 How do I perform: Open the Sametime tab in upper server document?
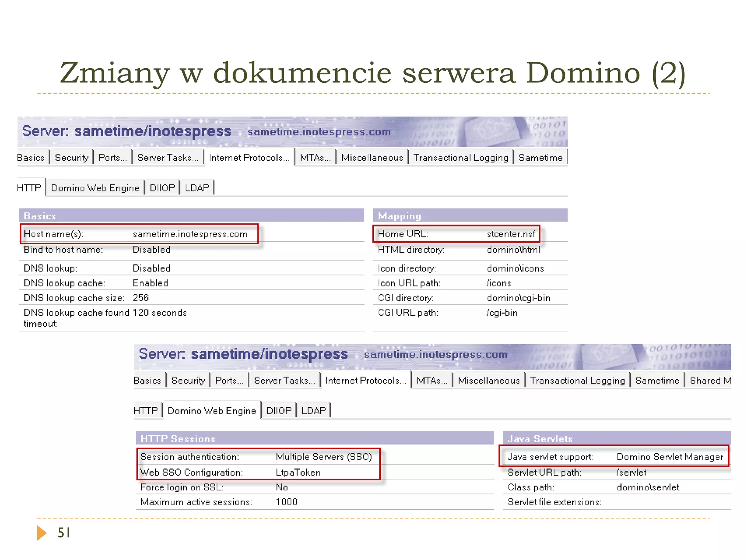click(541, 157)
